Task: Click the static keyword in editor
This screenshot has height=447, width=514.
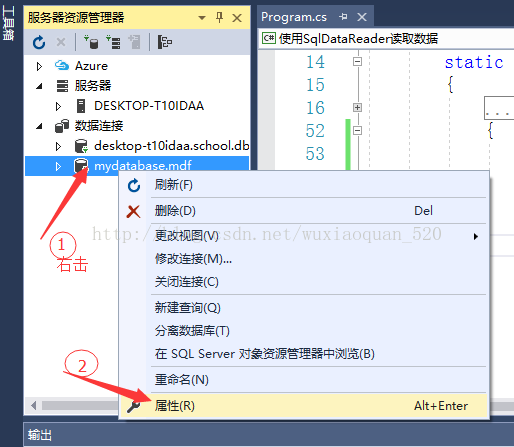Action: 474,63
